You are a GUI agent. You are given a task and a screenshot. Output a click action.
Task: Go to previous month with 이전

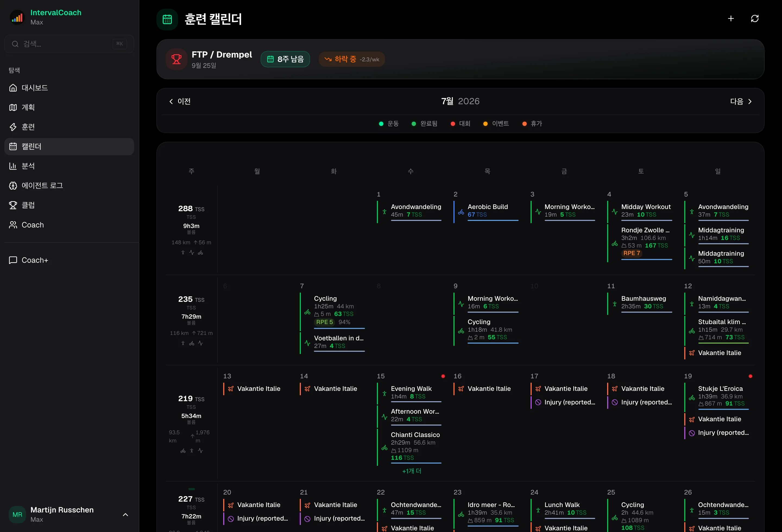[180, 101]
